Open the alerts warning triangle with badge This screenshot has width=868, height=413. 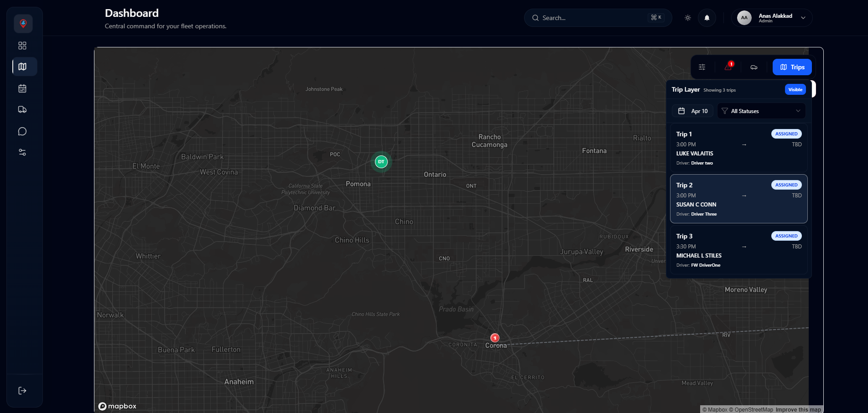[x=728, y=67]
